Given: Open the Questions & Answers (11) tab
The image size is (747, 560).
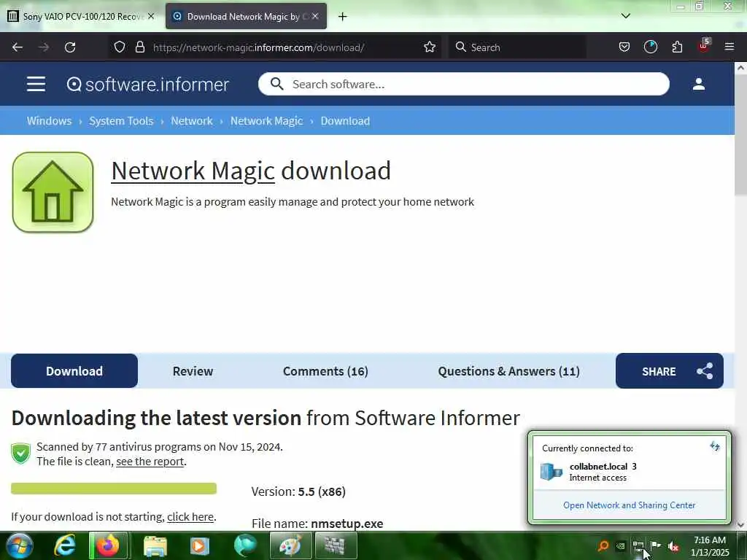Looking at the screenshot, I should coord(508,371).
